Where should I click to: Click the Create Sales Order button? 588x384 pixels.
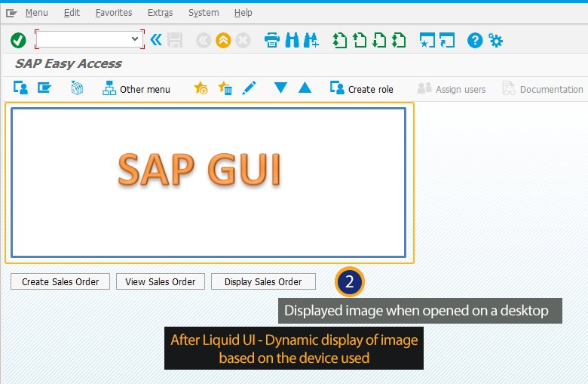pos(60,281)
